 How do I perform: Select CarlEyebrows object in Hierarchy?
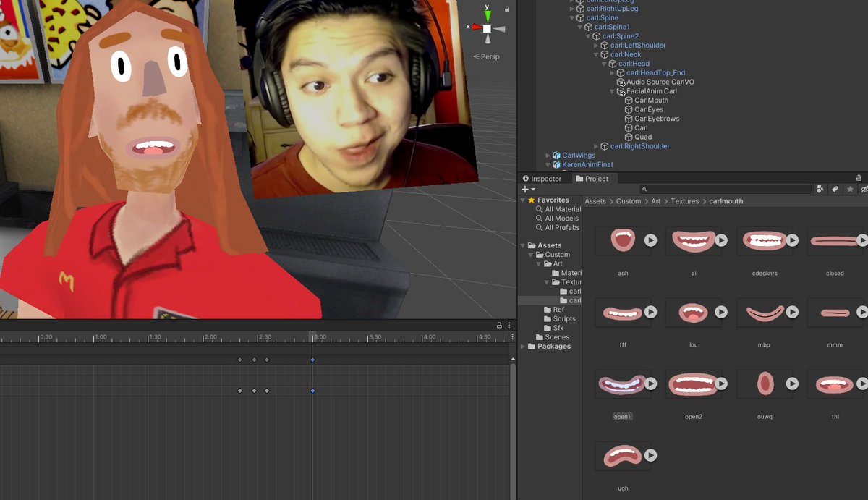point(651,119)
